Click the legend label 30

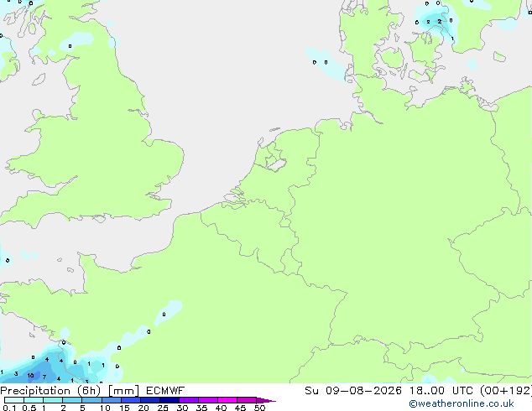tap(182, 408)
